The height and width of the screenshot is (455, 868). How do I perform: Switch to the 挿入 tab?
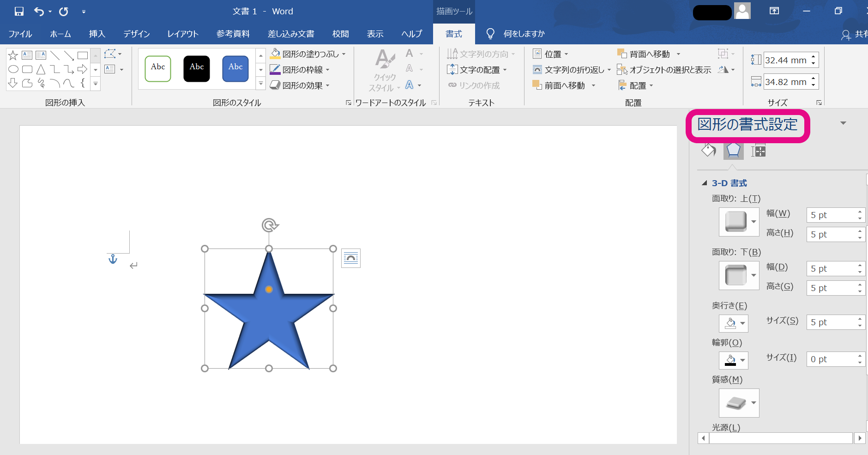pos(97,34)
